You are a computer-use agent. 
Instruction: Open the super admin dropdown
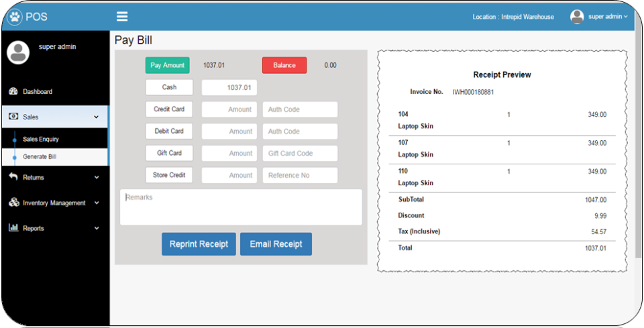608,16
